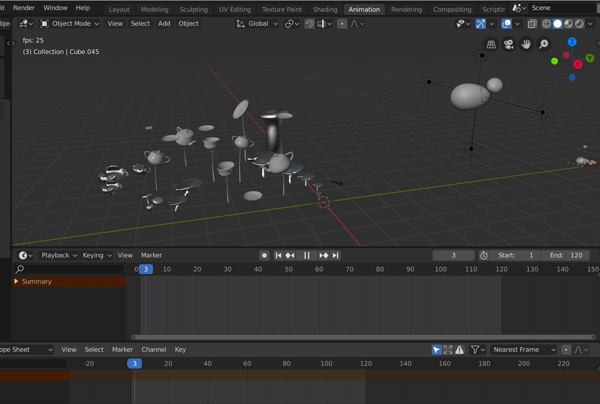Open the Help menu
Screen dimensions: 600x404
pos(83,8)
